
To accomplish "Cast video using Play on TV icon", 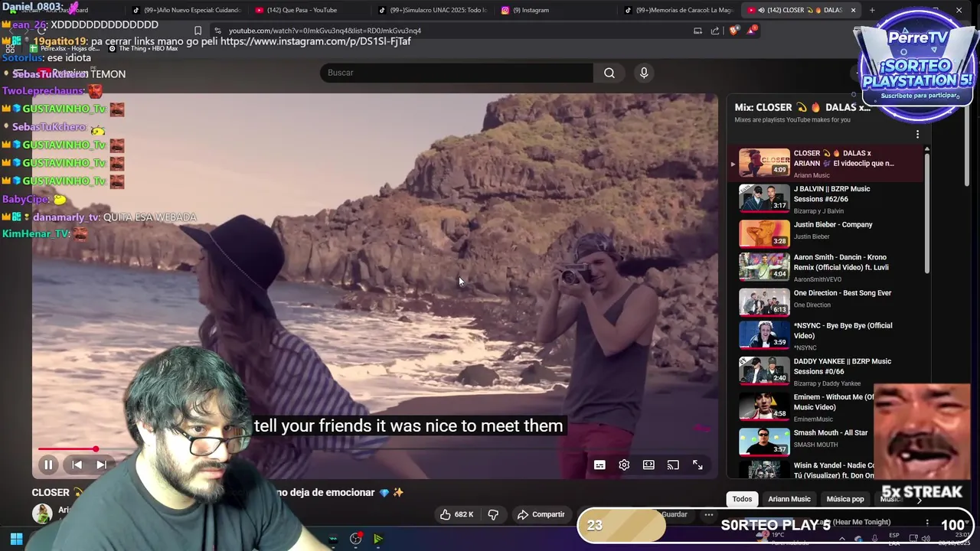I will [x=673, y=465].
